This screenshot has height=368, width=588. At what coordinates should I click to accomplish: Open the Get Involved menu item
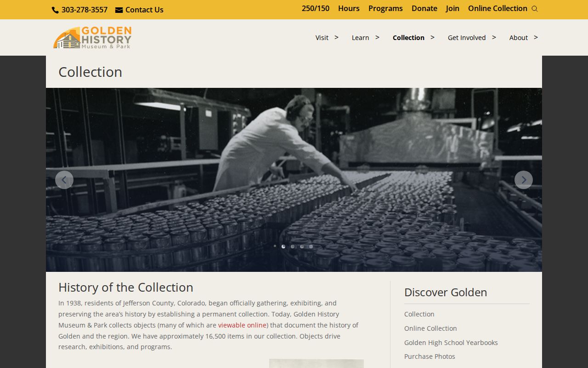467,38
